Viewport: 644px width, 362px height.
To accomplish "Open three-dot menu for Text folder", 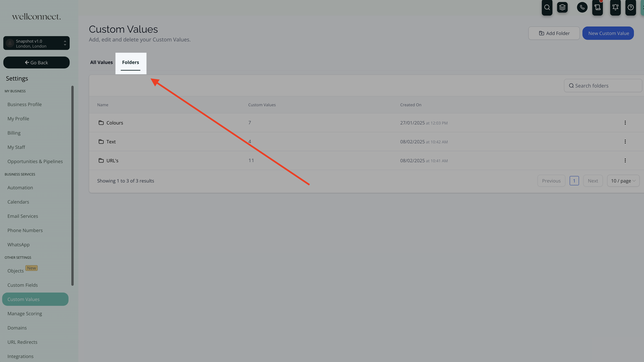I will pyautogui.click(x=625, y=142).
